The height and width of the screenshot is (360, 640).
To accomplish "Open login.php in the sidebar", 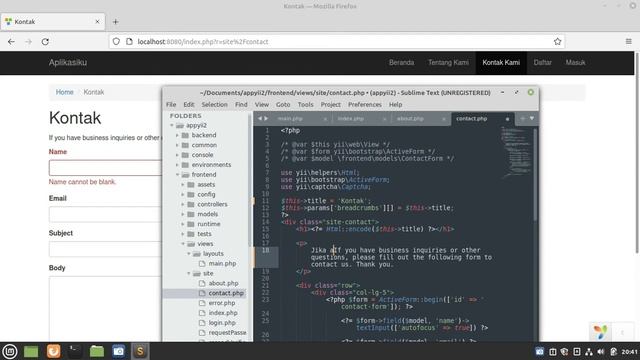I will point(222,322).
